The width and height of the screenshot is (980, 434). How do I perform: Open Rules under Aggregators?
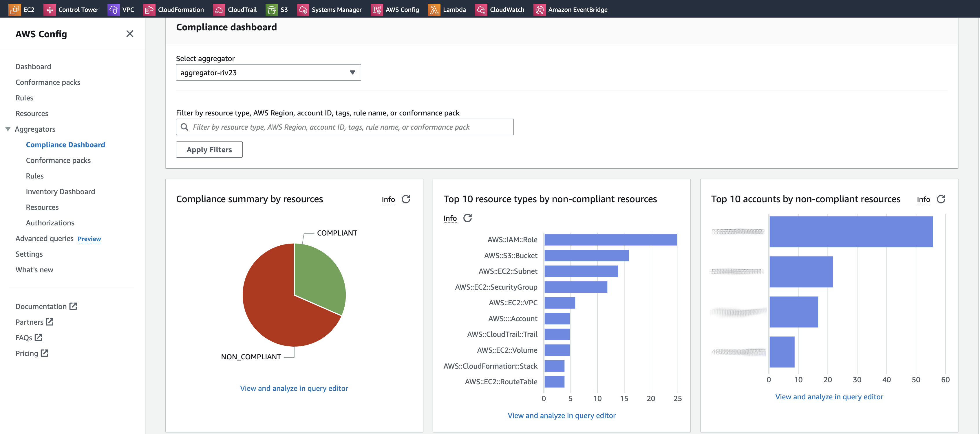35,176
